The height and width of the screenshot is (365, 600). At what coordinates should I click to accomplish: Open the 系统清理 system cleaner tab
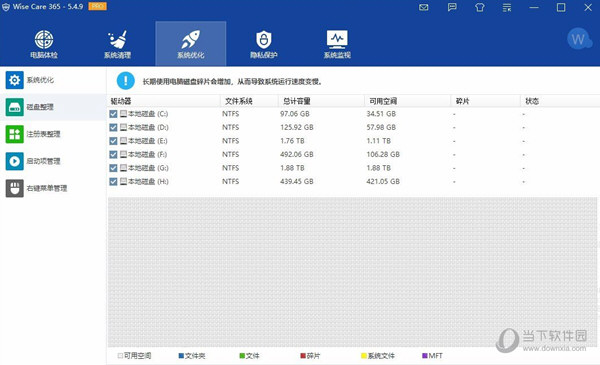point(117,44)
